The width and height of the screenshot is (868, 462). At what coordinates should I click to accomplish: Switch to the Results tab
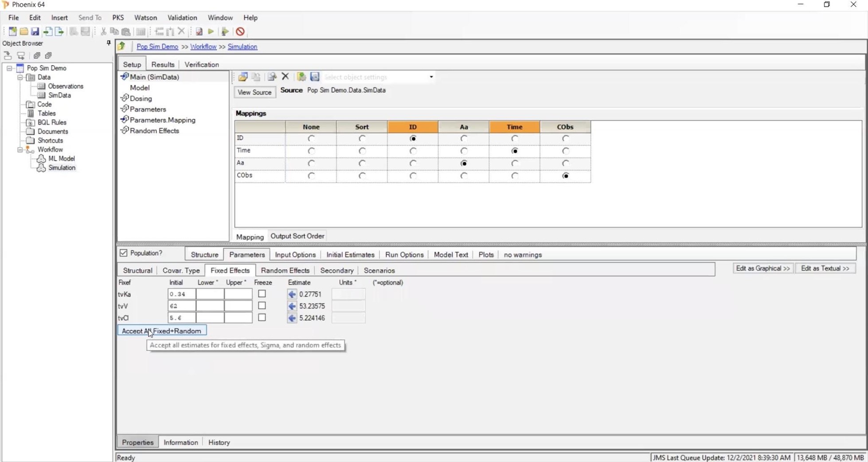coord(163,64)
